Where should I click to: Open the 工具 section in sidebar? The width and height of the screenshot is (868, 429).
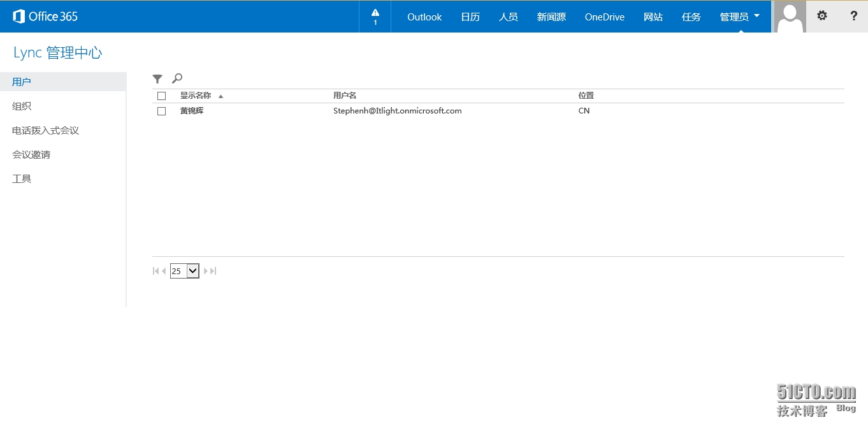coord(22,178)
